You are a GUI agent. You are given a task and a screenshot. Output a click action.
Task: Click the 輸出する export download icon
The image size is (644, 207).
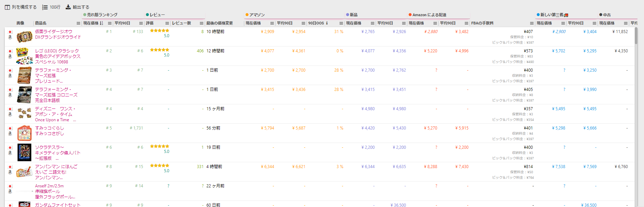point(68,7)
